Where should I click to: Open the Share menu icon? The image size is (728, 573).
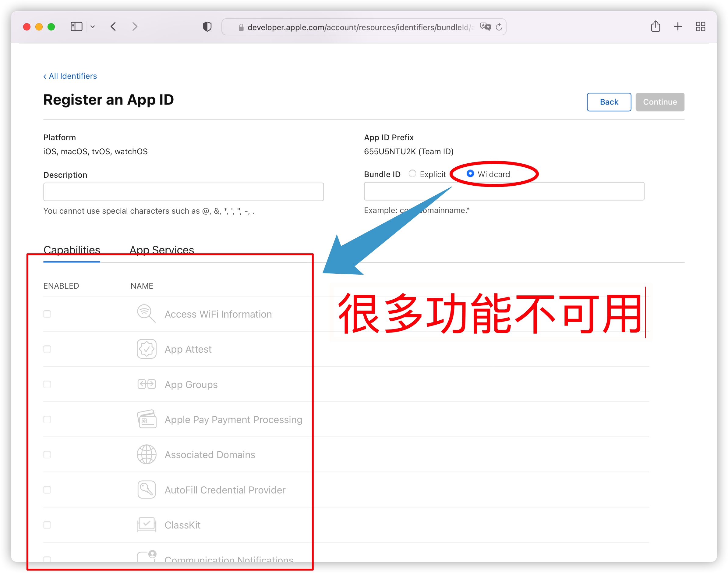pyautogui.click(x=655, y=27)
